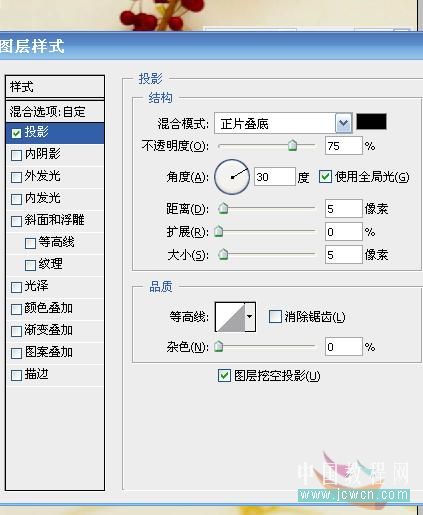Viewport: 423px width, 515px height.
Task: Click the angle dial control
Action: (232, 177)
